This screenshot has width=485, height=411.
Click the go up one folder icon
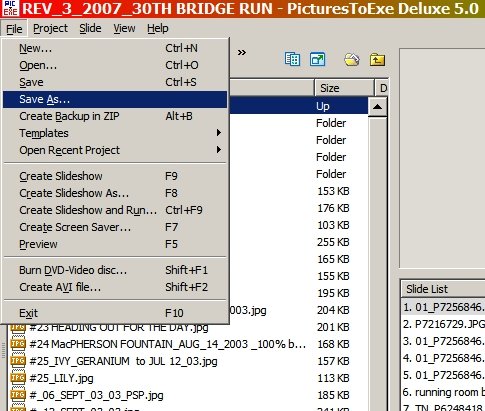coord(377,60)
